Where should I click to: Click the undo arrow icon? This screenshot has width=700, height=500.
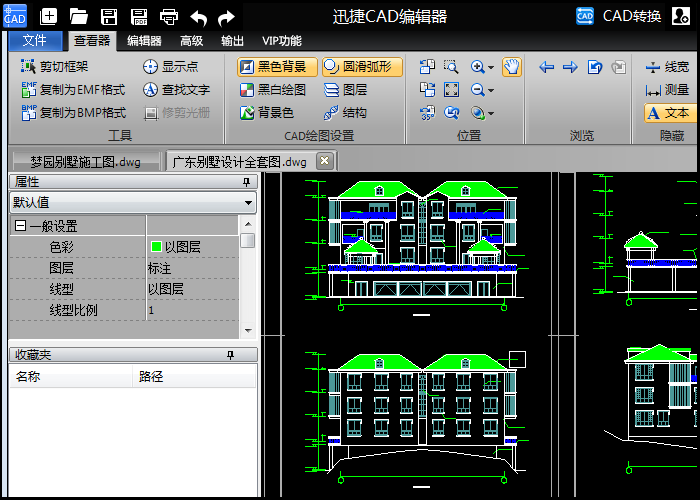click(x=198, y=16)
